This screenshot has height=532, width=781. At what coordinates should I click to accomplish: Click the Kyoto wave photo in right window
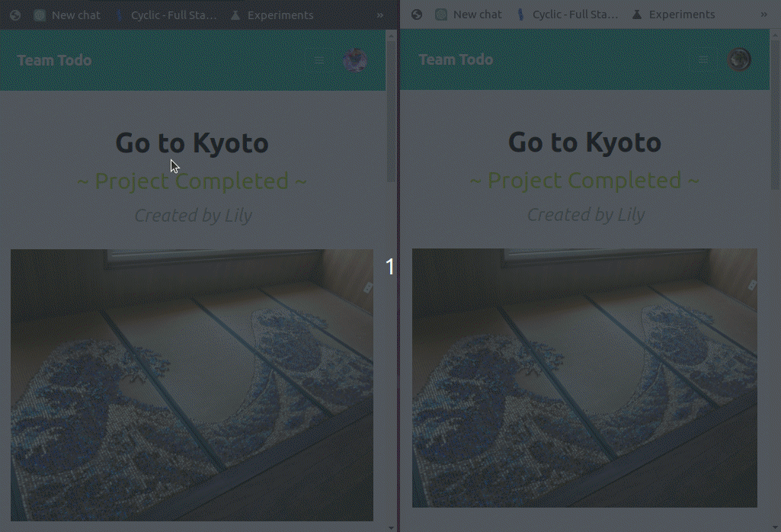pos(584,378)
